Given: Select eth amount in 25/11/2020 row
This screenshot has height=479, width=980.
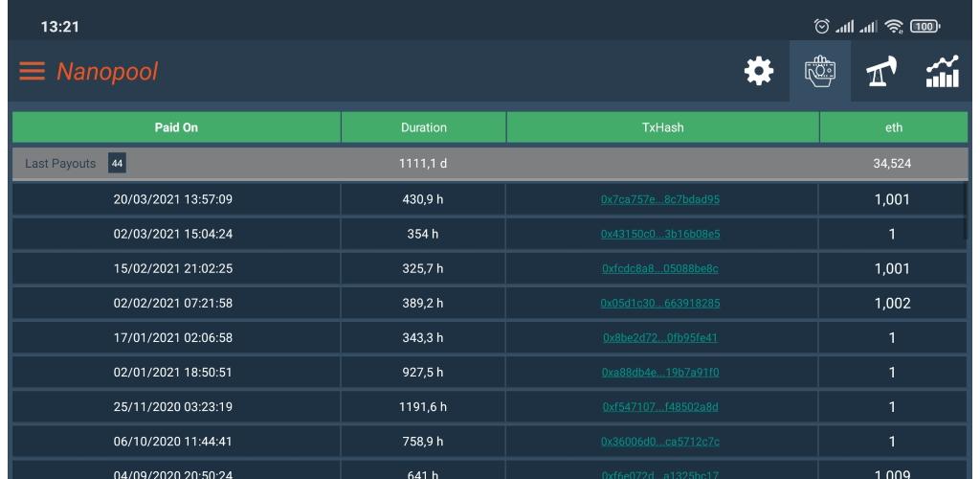Looking at the screenshot, I should (x=892, y=407).
